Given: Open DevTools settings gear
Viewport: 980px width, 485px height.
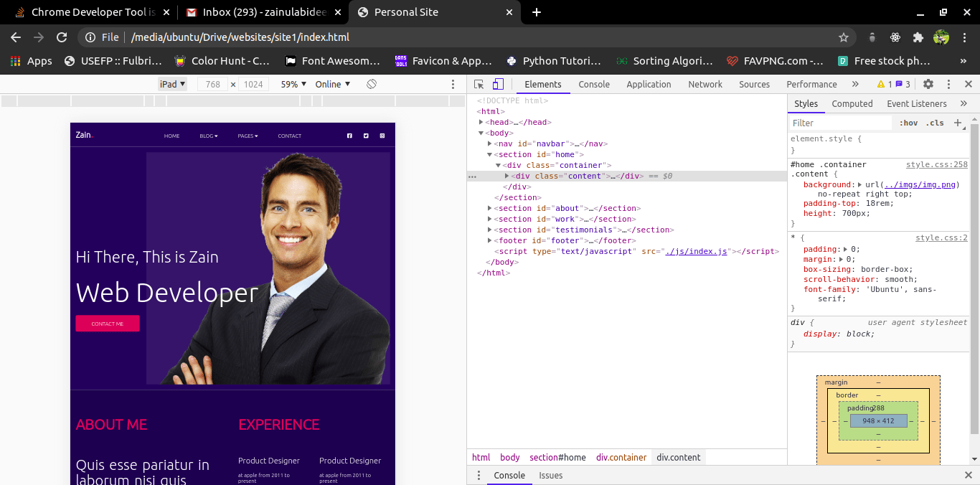Looking at the screenshot, I should tap(928, 84).
